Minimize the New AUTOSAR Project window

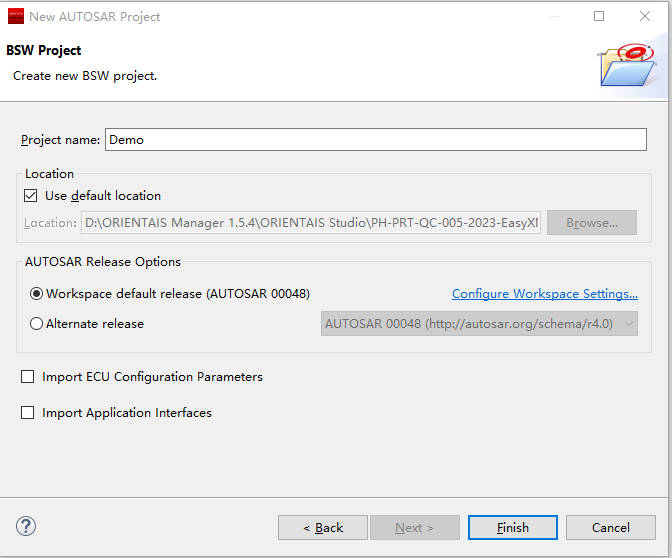coord(553,16)
